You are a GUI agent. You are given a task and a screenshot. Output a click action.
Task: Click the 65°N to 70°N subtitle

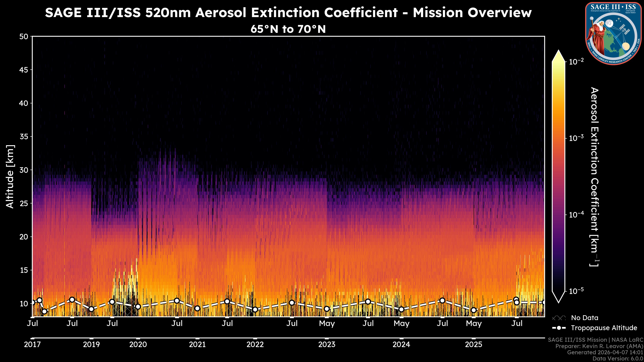288,29
